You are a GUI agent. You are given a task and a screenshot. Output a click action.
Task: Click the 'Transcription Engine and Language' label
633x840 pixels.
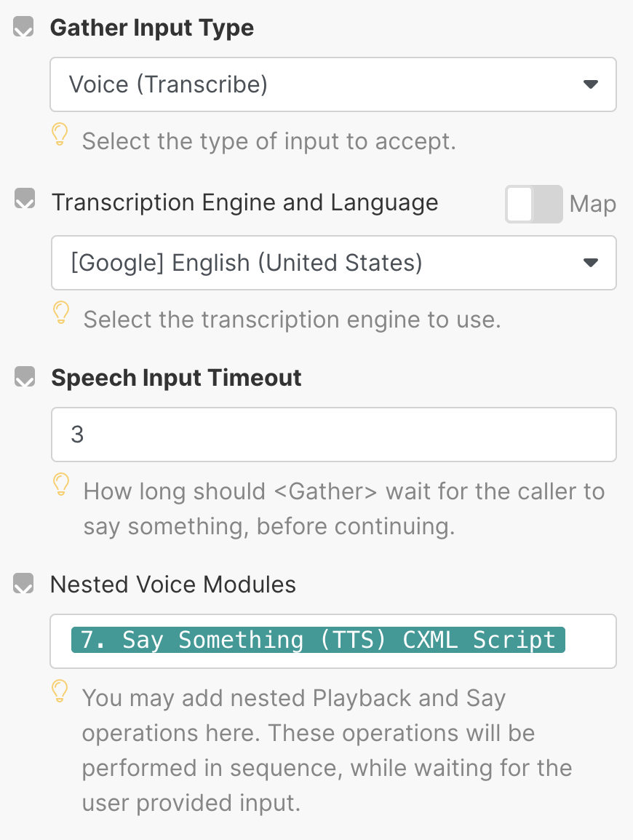244,202
